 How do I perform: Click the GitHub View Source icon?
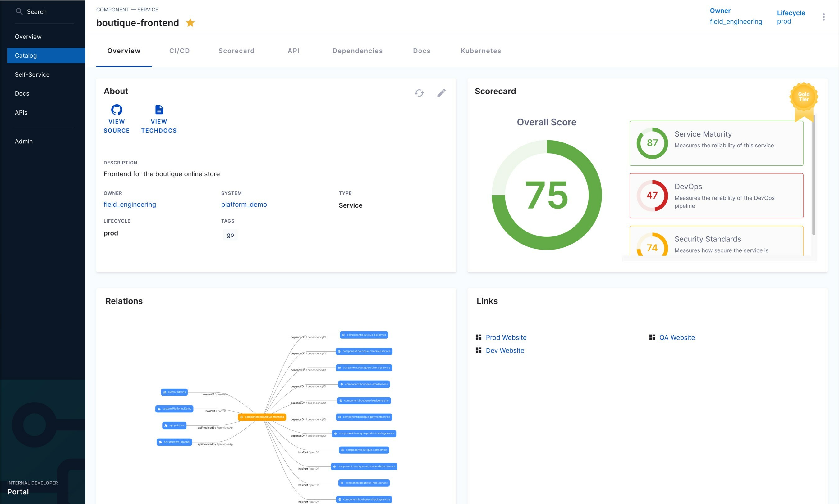[x=117, y=110]
